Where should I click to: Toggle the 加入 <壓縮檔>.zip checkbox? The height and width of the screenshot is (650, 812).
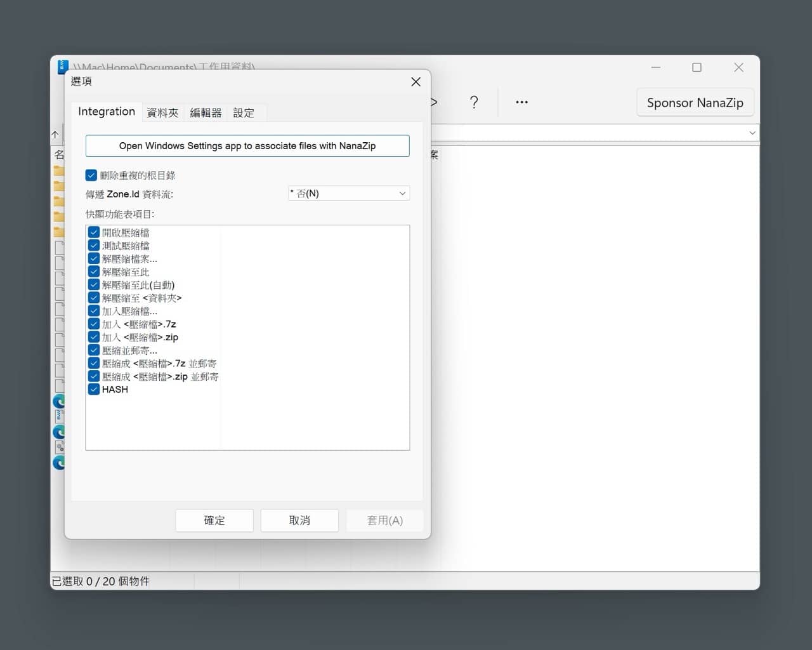(94, 337)
